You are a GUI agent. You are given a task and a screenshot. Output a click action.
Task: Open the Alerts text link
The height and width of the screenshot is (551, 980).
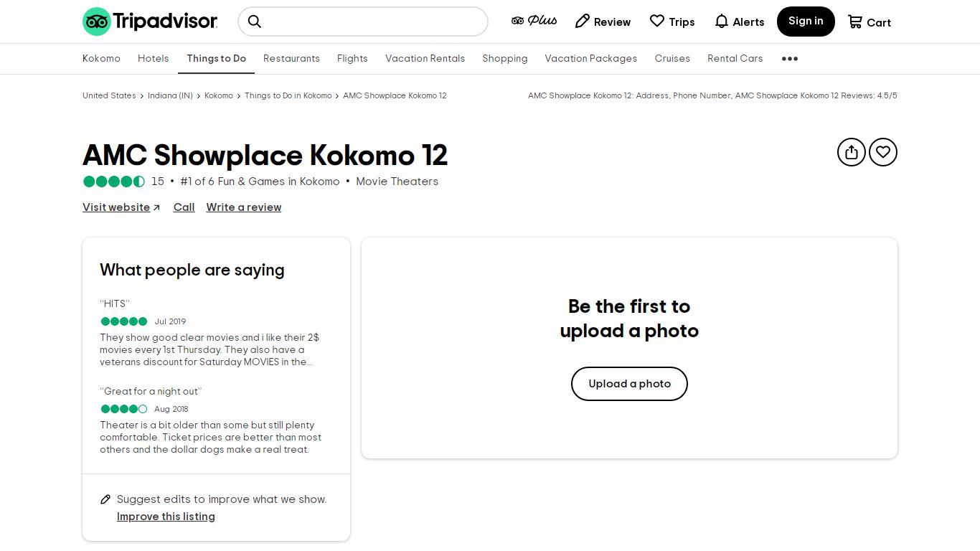748,22
